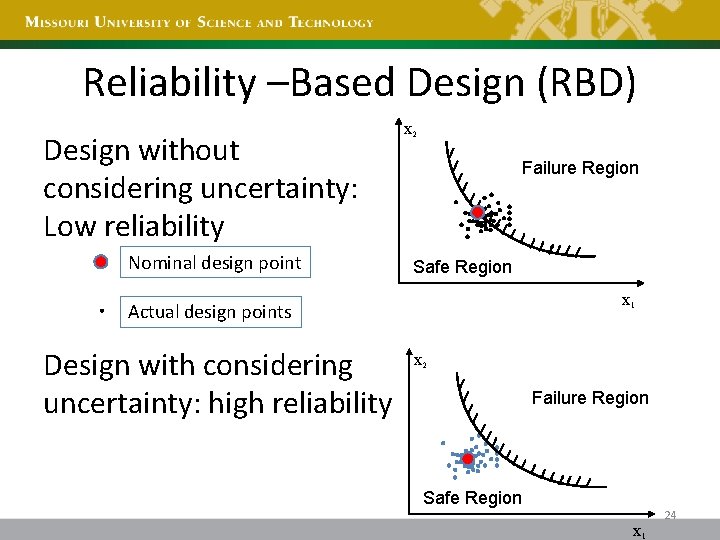Screen dimensions: 720x540
Task: Click "Failure Region" label in lower chart
Action: click(590, 398)
